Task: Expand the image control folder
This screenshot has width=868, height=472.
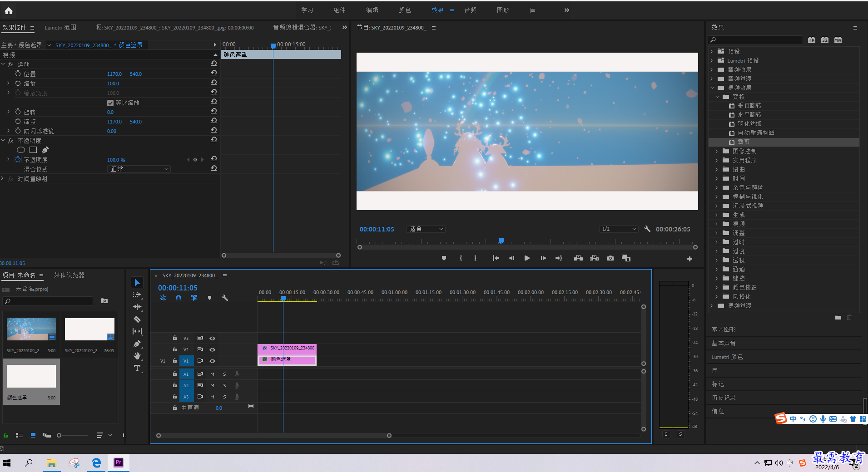Action: [717, 151]
